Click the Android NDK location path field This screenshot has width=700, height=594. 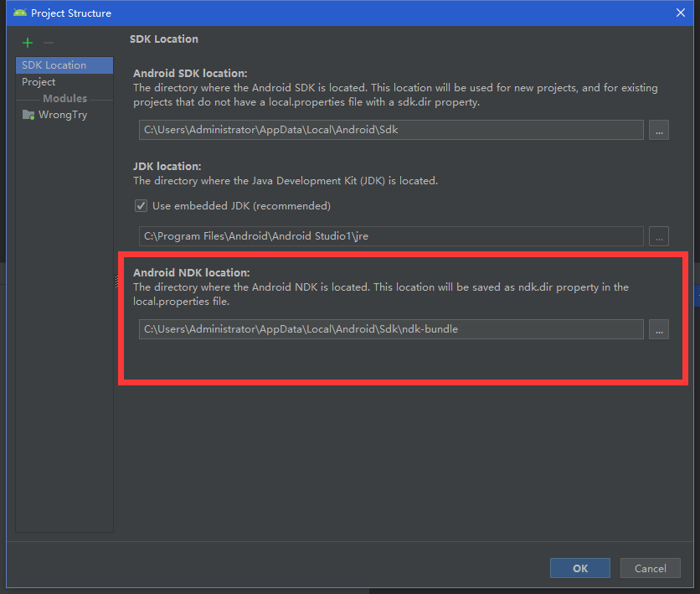click(391, 329)
